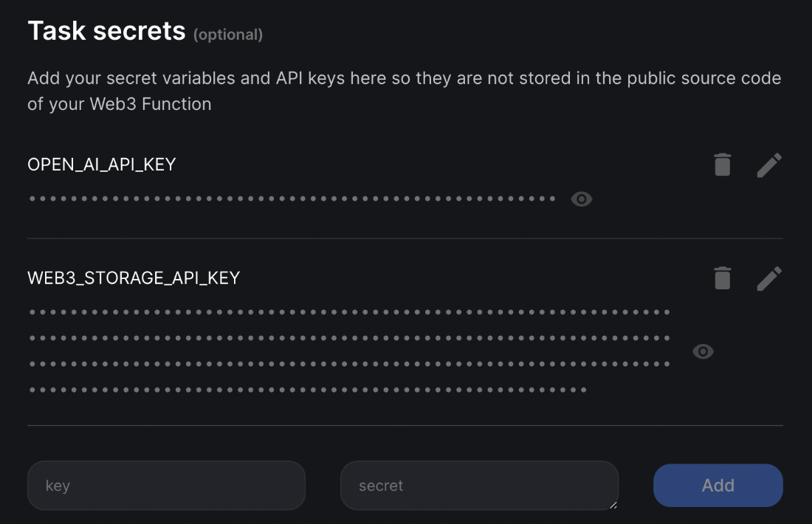Edit the OPEN_AI_API_KEY secret with pencil icon
This screenshot has width=812, height=524.
769,165
